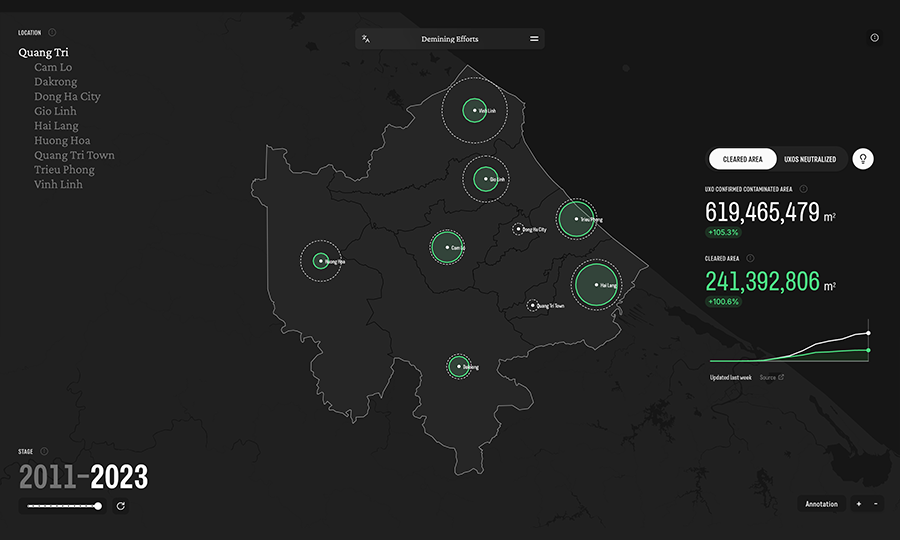Click the replay timeline refresh icon

click(121, 506)
